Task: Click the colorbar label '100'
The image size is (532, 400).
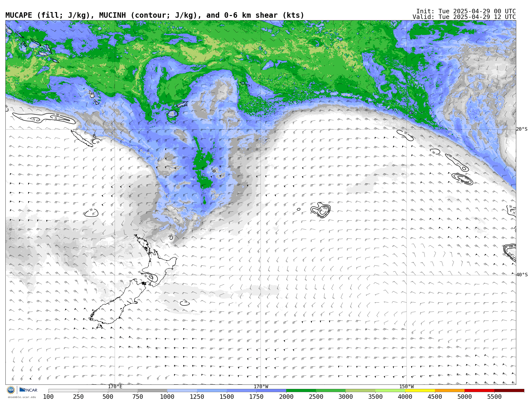Action: [48, 397]
